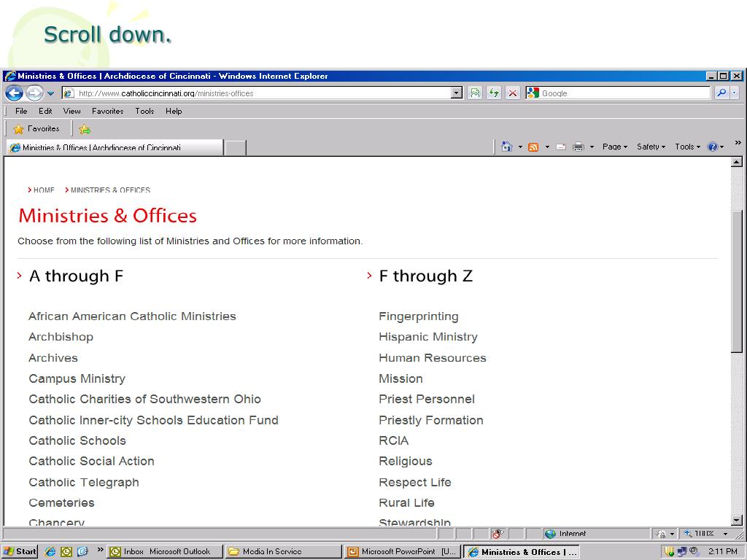The image size is (747, 560).
Task: Open the search provider options dropdown
Action: tap(734, 93)
